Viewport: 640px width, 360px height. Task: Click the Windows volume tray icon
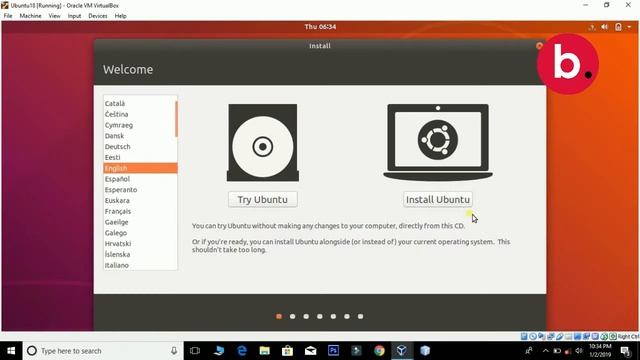tap(579, 351)
